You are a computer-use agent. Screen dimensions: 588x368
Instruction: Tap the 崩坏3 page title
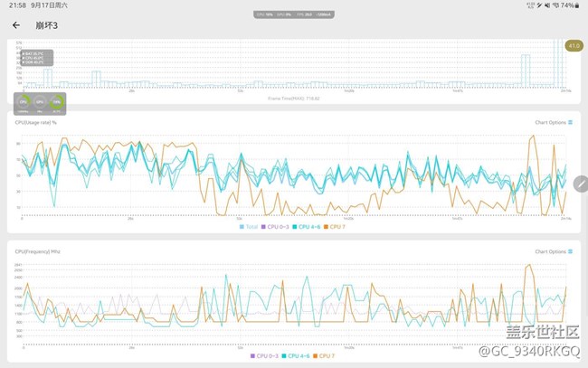pyautogui.click(x=45, y=25)
